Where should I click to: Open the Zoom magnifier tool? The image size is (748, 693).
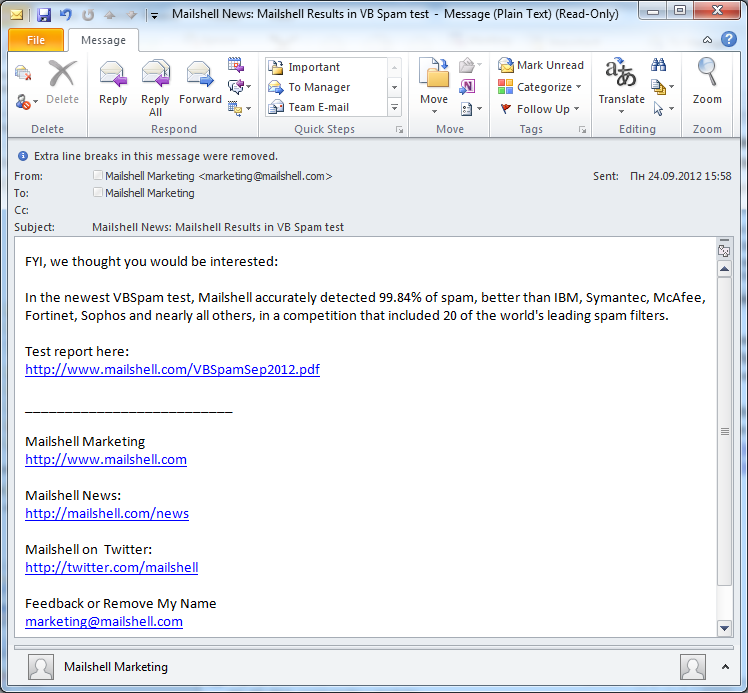coord(707,82)
